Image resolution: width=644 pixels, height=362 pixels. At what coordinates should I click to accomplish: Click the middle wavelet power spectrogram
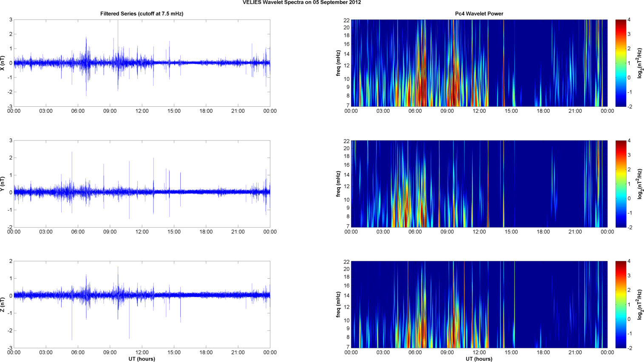click(x=479, y=184)
